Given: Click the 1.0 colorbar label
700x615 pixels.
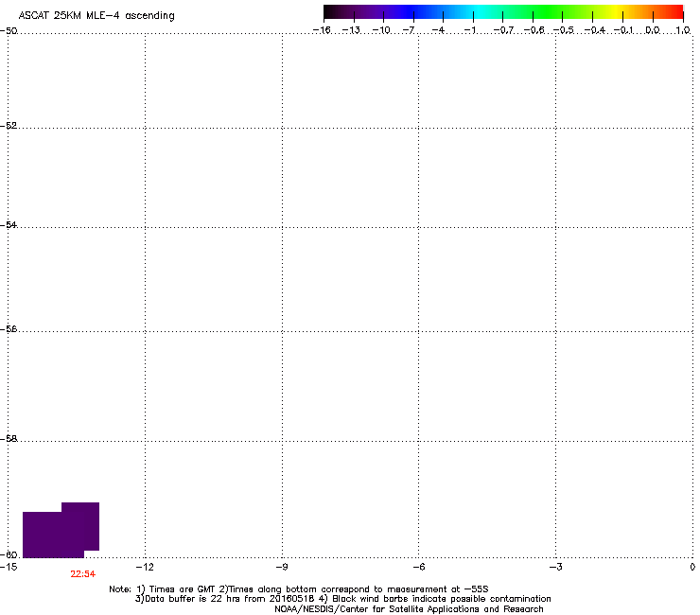Looking at the screenshot, I should click(683, 30).
